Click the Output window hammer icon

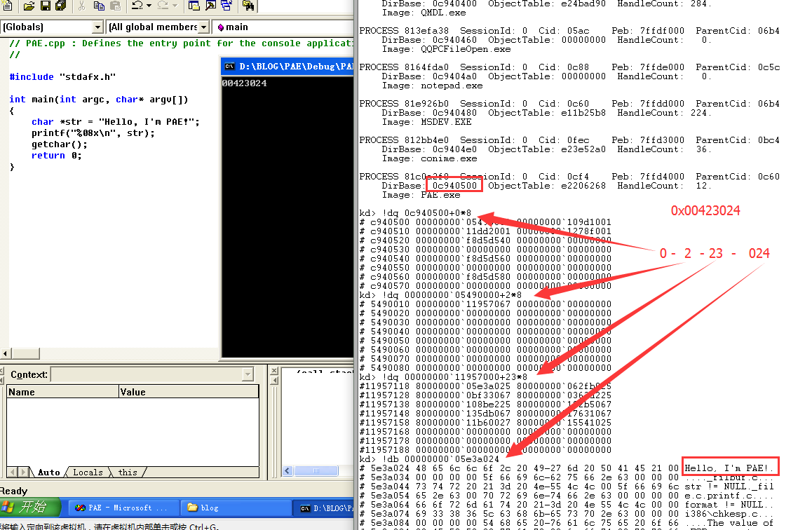pos(211,6)
